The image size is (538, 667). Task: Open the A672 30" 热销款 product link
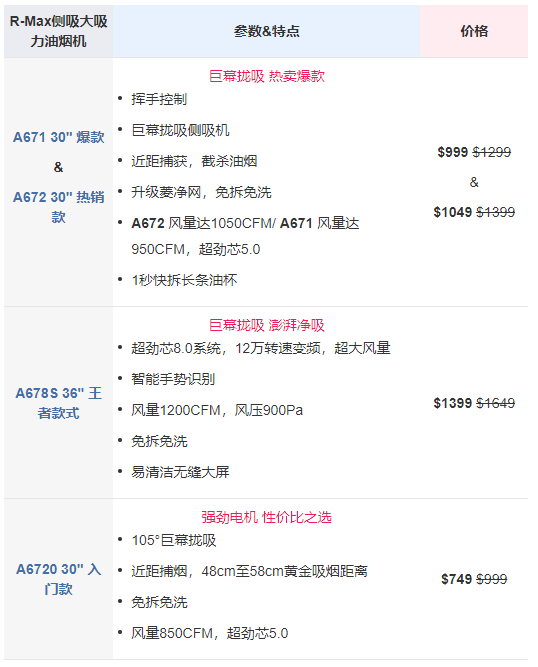tap(59, 207)
